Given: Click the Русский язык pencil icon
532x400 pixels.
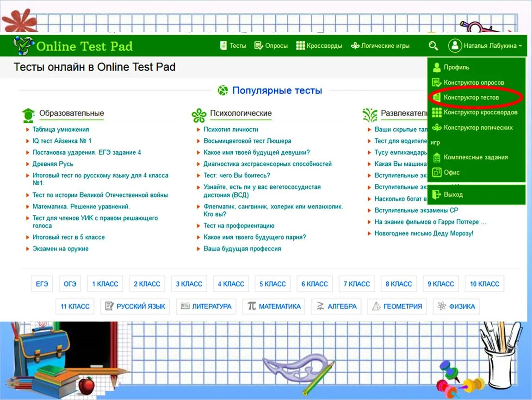Looking at the screenshot, I should tap(109, 306).
